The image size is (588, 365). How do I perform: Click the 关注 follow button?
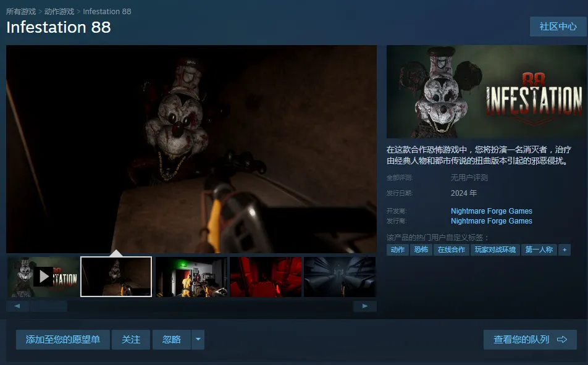click(131, 340)
